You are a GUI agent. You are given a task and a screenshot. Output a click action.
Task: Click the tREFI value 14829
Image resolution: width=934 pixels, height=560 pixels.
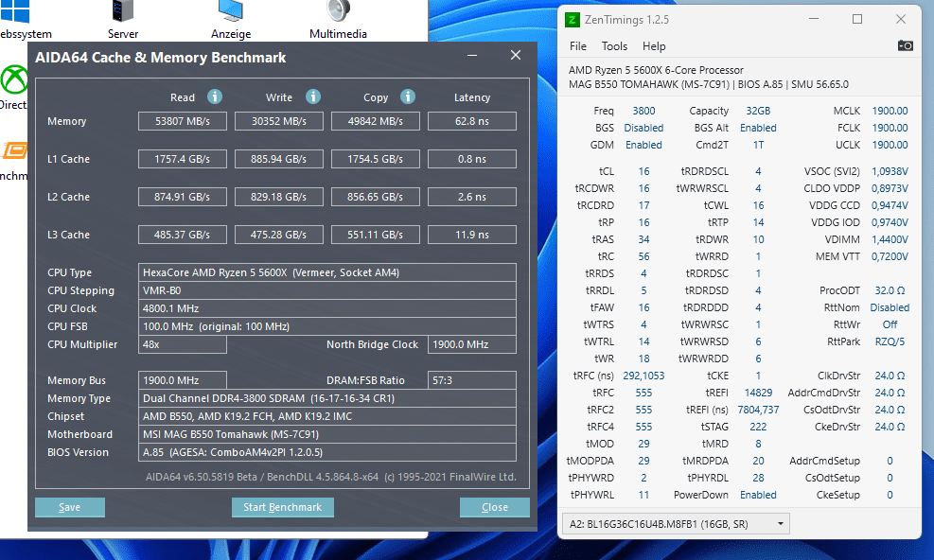[758, 394]
